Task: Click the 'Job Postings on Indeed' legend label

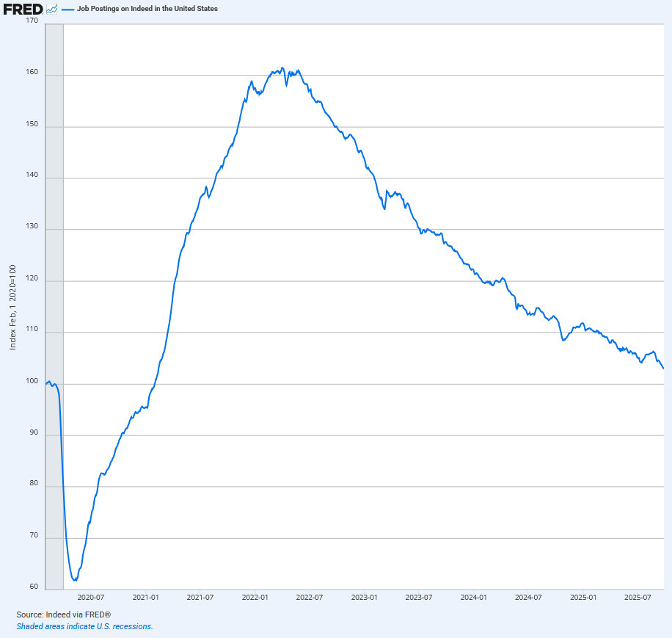Action: coord(147,10)
